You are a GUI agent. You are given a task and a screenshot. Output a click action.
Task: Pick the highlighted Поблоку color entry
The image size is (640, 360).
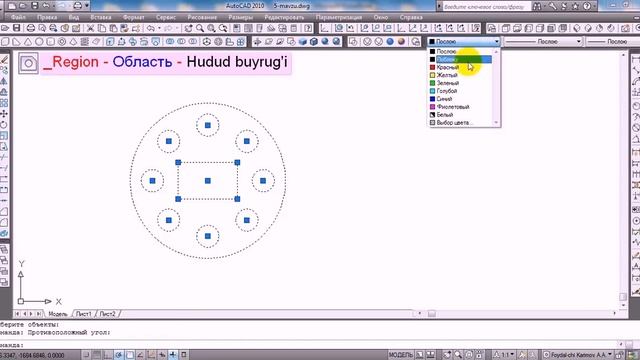pyautogui.click(x=461, y=60)
